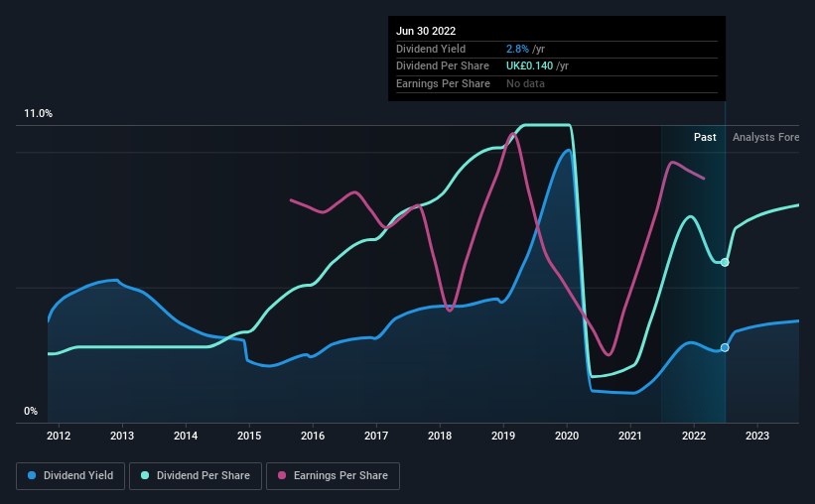The width and height of the screenshot is (815, 504).
Task: Click the teal Dividend Per Share data point marker
Action: click(725, 262)
